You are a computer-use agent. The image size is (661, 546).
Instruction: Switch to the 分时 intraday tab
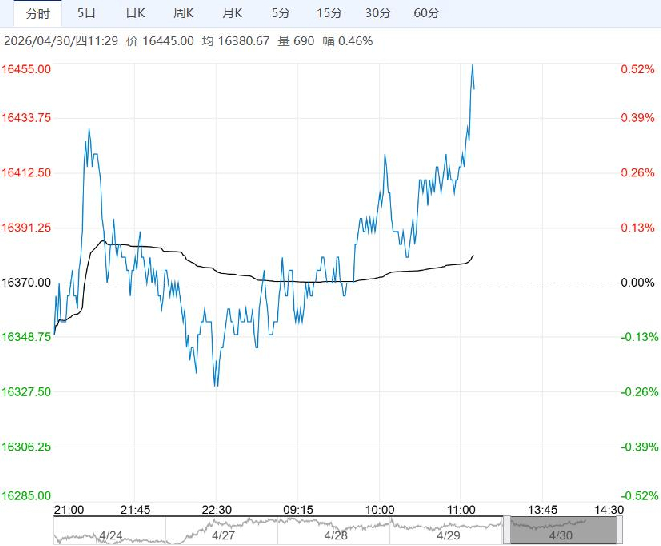[36, 13]
